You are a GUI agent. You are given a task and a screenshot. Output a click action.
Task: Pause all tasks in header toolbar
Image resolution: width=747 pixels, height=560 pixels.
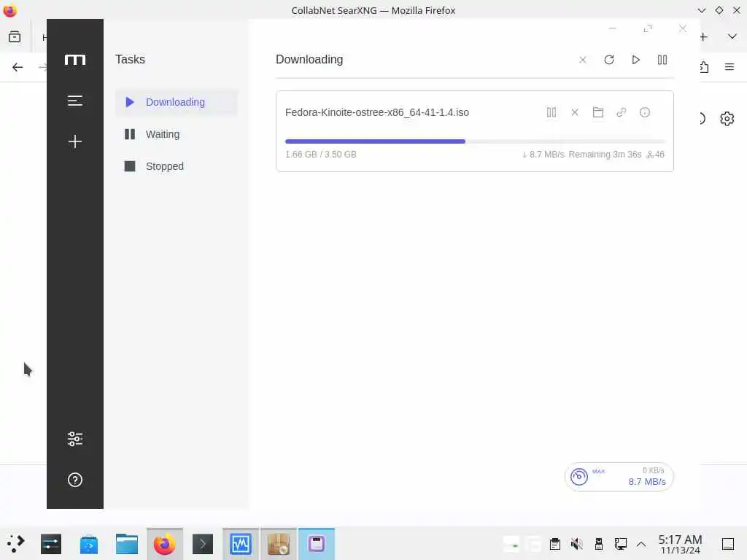click(x=662, y=60)
